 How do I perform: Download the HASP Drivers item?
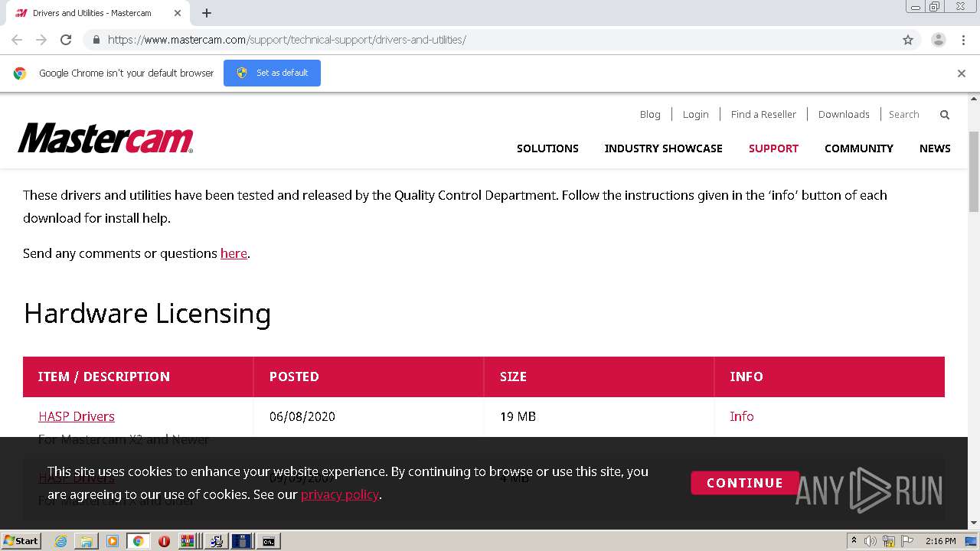(x=77, y=416)
